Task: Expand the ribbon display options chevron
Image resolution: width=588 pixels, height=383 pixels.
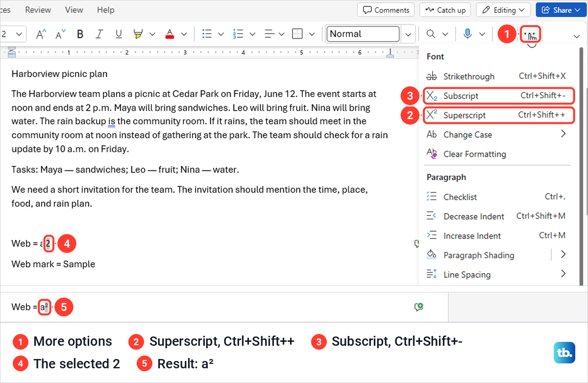Action: (577, 36)
